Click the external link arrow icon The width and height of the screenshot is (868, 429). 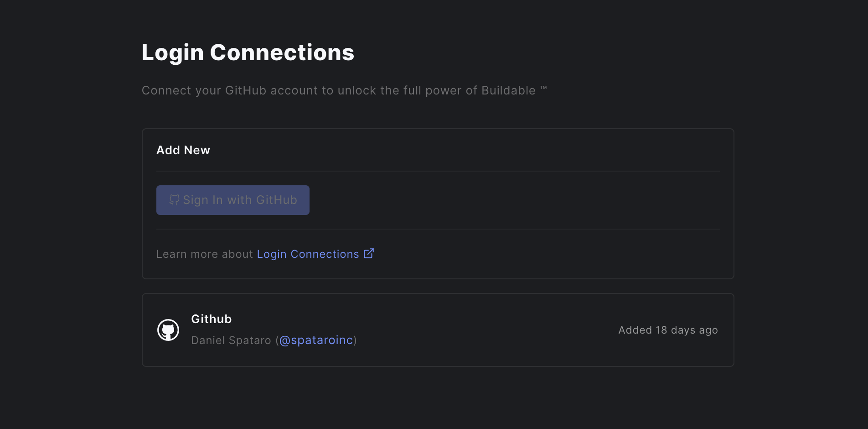coord(369,253)
